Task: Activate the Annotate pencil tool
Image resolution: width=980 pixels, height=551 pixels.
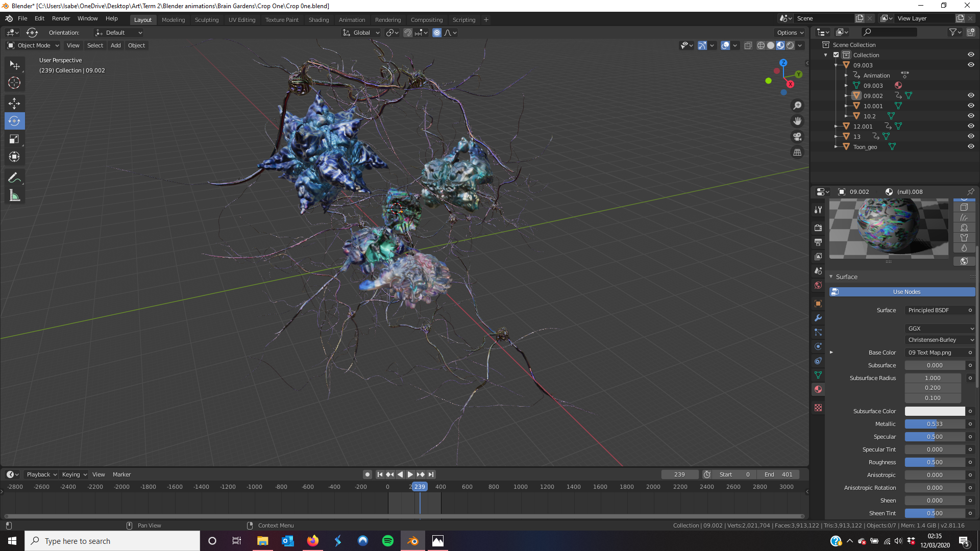Action: (14, 178)
